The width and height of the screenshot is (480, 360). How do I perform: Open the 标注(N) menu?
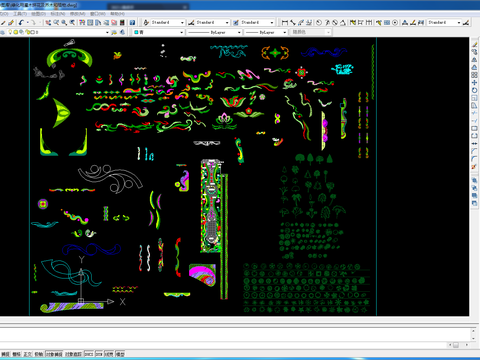[58, 14]
